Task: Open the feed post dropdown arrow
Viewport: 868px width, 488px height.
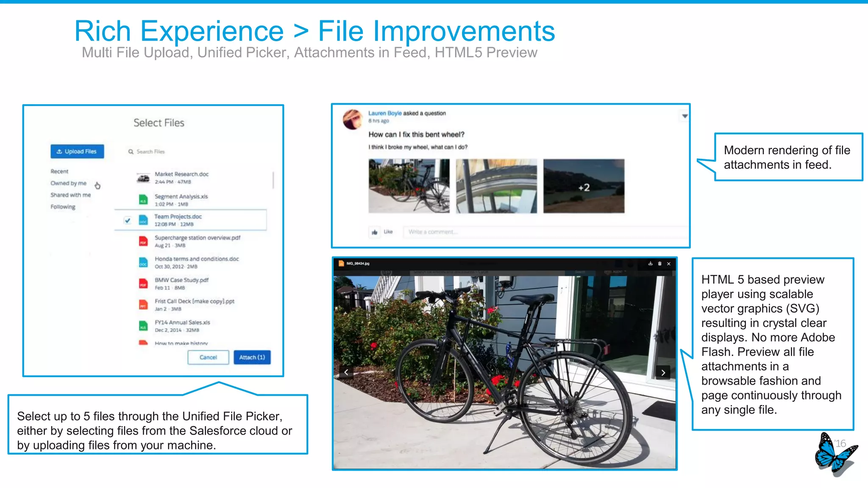Action: (x=684, y=116)
